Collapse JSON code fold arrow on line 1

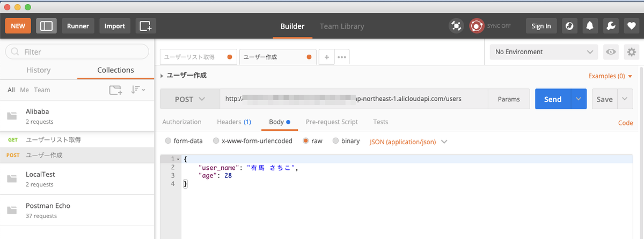click(x=178, y=160)
